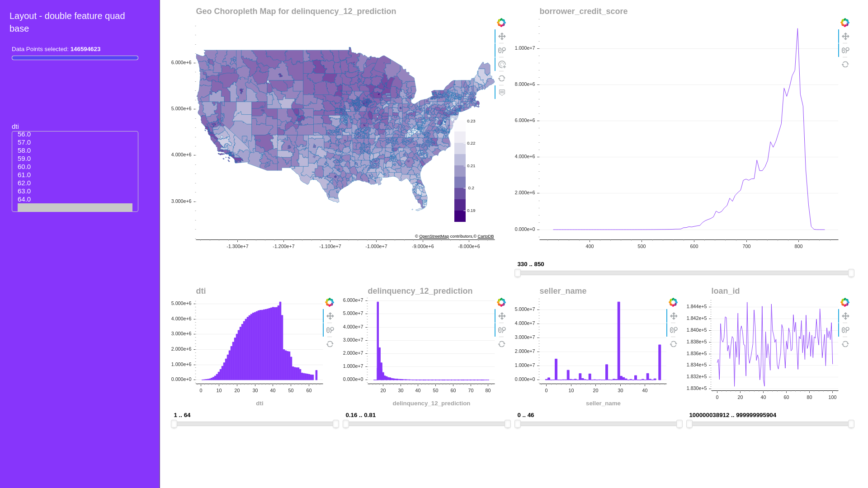Viewport: 868px width, 488px height.
Task: Click right handle of loan_id range slider
Action: (x=851, y=424)
